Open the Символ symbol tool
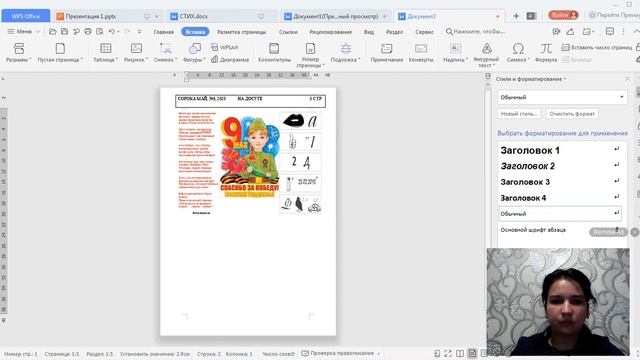 pyautogui.click(x=518, y=52)
